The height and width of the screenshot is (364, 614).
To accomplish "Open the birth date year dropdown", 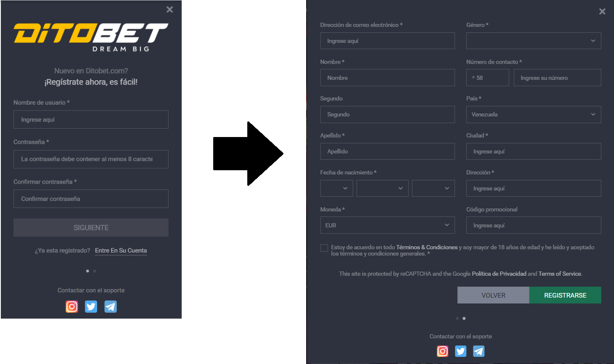I will pyautogui.click(x=434, y=188).
